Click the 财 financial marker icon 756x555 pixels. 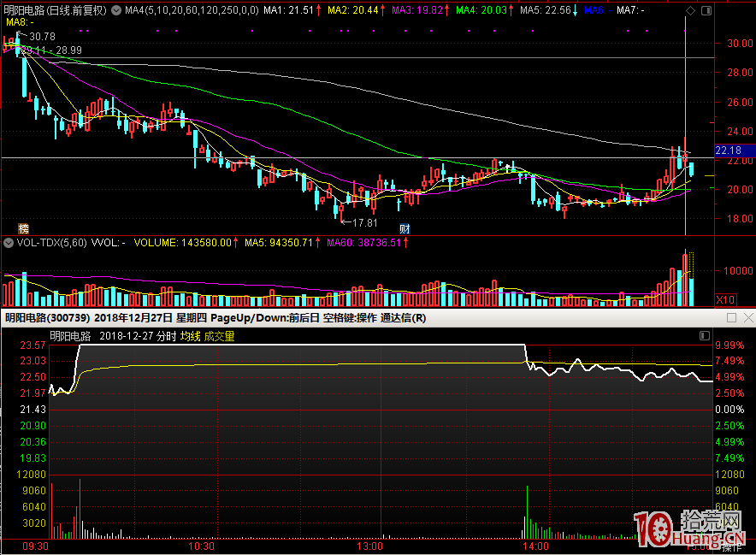pos(406,228)
